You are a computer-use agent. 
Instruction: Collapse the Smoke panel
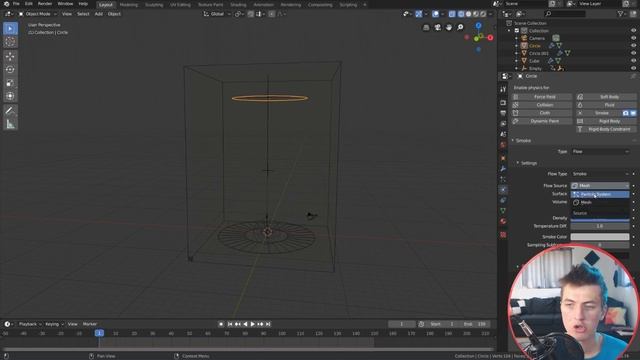[513, 140]
